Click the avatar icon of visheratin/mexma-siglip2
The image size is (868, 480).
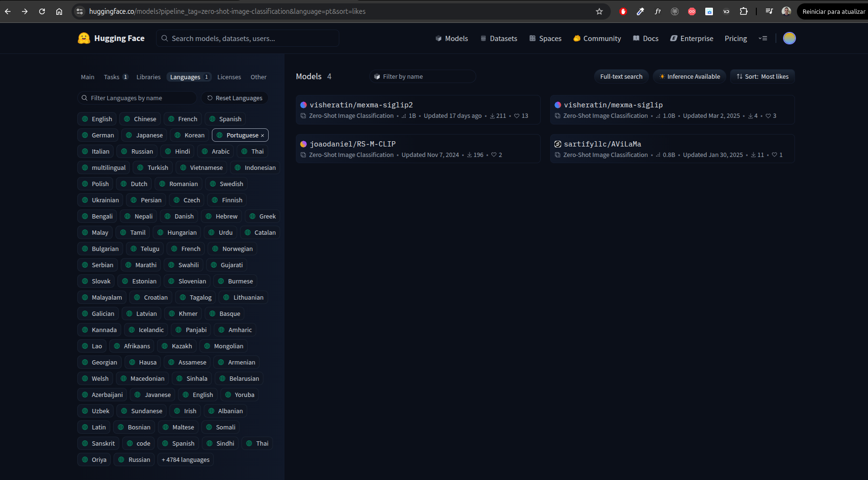pos(303,105)
